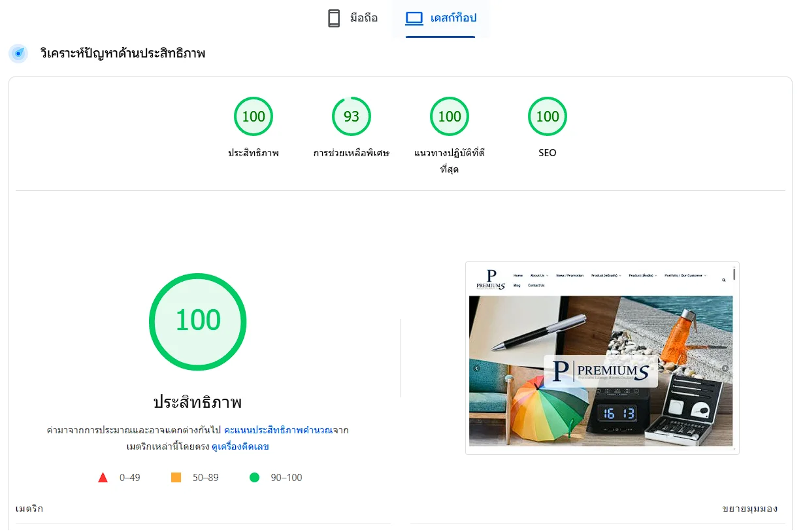Image resolution: width=805 pixels, height=532 pixels.
Task: Click the เมตริก section heading
Action: [x=29, y=508]
